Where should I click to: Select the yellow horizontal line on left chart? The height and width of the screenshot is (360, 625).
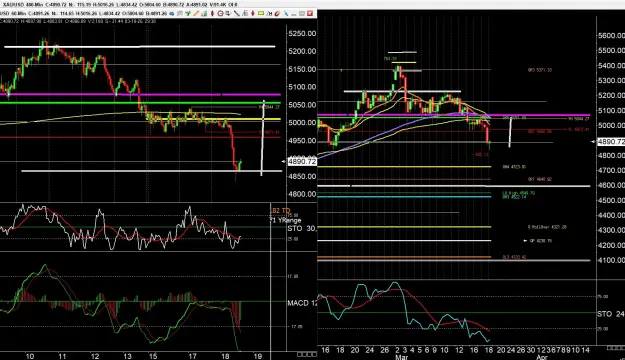tap(214, 119)
